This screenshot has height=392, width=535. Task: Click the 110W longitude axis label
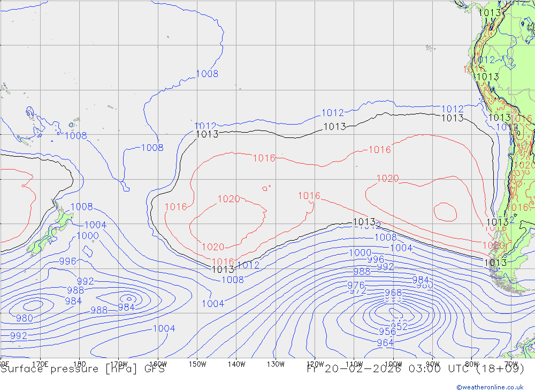(x=354, y=364)
